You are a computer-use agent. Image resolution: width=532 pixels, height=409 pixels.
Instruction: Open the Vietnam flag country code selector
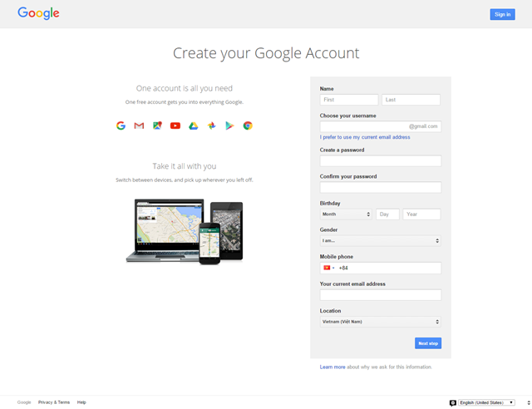[x=329, y=268]
